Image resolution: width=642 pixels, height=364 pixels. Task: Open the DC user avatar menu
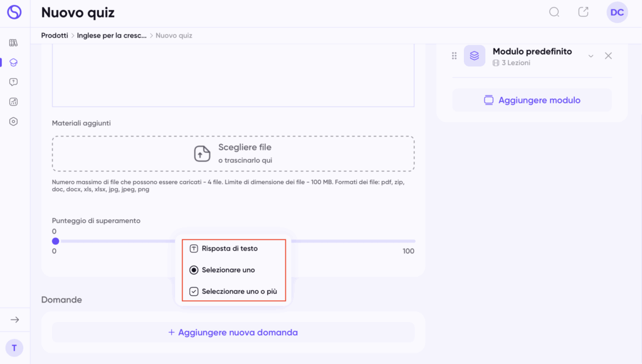(x=617, y=13)
